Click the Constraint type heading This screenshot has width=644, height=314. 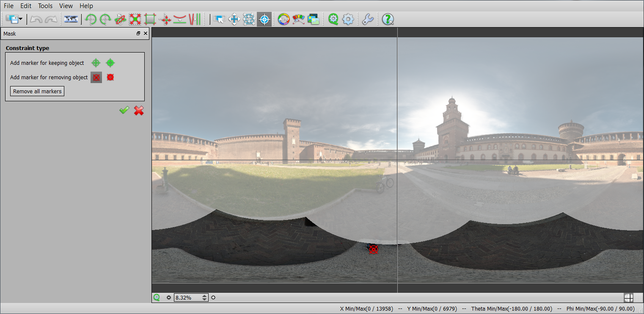(x=28, y=48)
